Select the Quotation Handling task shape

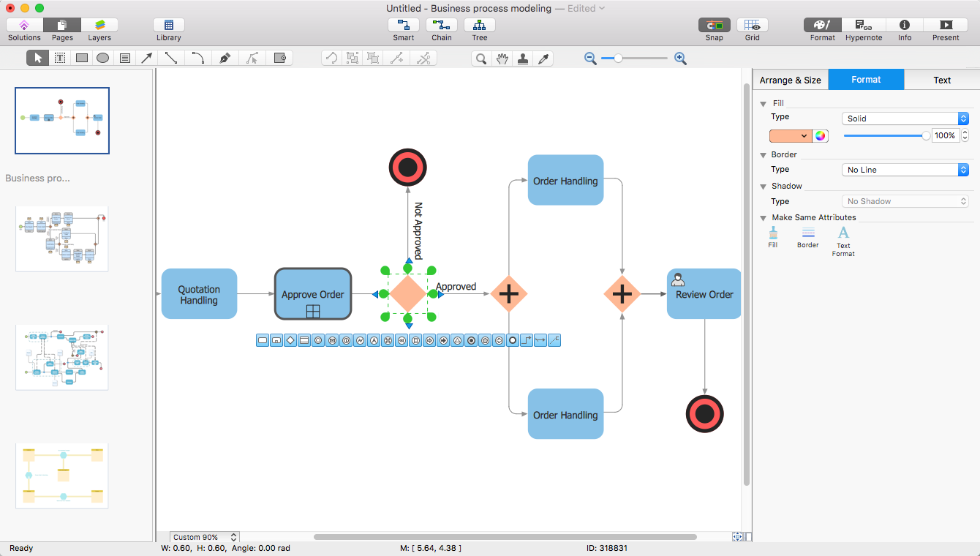[199, 294]
